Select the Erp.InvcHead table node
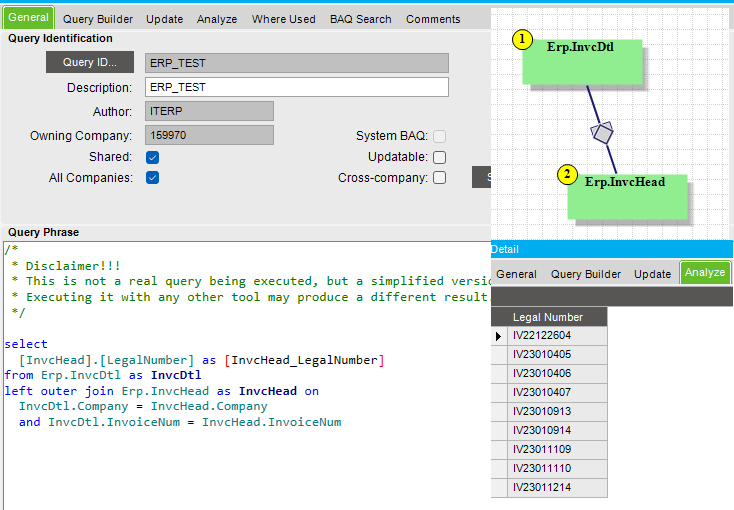This screenshot has width=734, height=510. click(x=627, y=197)
